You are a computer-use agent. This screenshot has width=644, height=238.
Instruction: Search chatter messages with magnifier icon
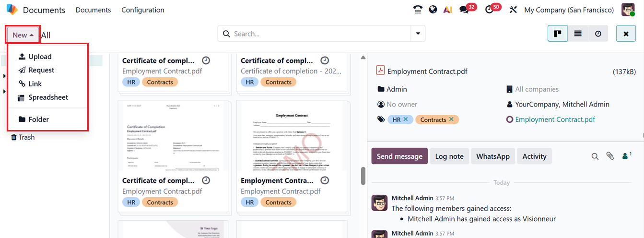(595, 156)
